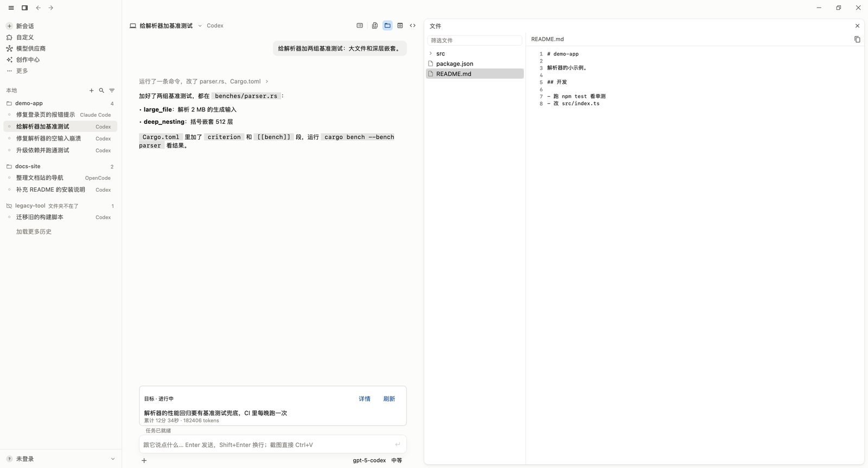
Task: Toggle the sidebar panel icon
Action: click(25, 8)
